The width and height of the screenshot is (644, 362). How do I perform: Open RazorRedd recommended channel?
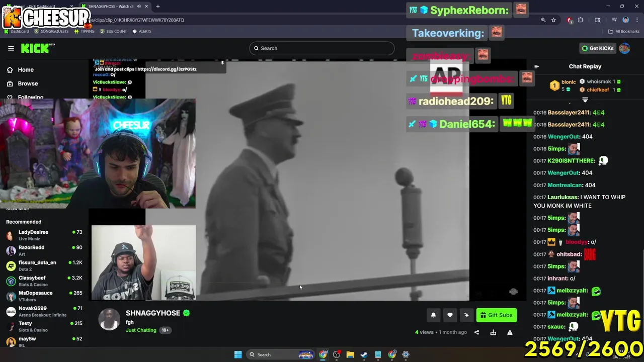click(x=44, y=250)
